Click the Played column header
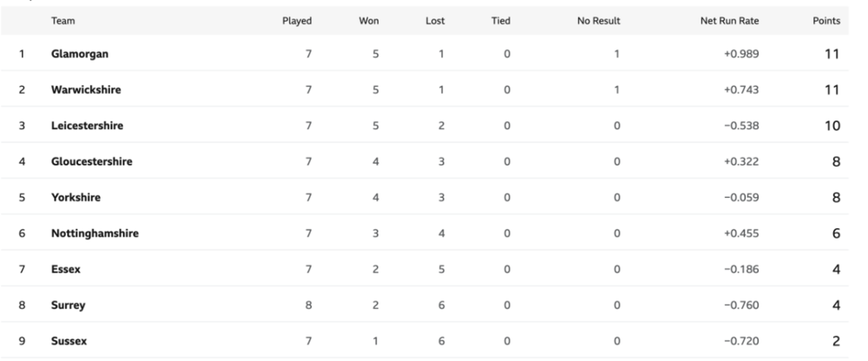The height and width of the screenshot is (361, 868). click(x=297, y=21)
